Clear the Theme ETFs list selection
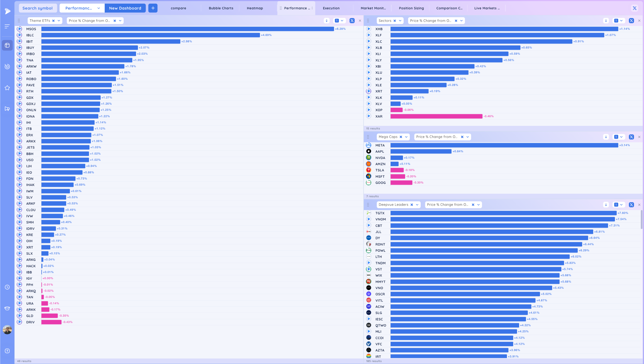This screenshot has height=364, width=644. [x=53, y=21]
